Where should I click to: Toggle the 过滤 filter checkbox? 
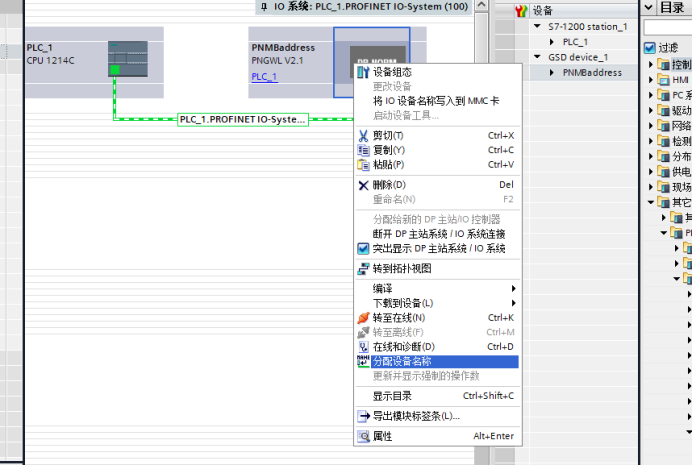click(x=650, y=48)
